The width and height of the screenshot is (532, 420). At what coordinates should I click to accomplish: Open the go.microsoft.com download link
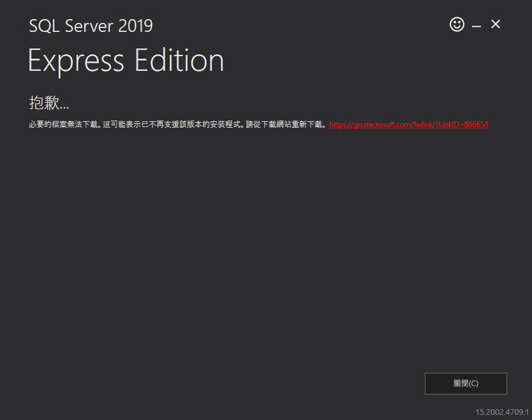(x=409, y=124)
